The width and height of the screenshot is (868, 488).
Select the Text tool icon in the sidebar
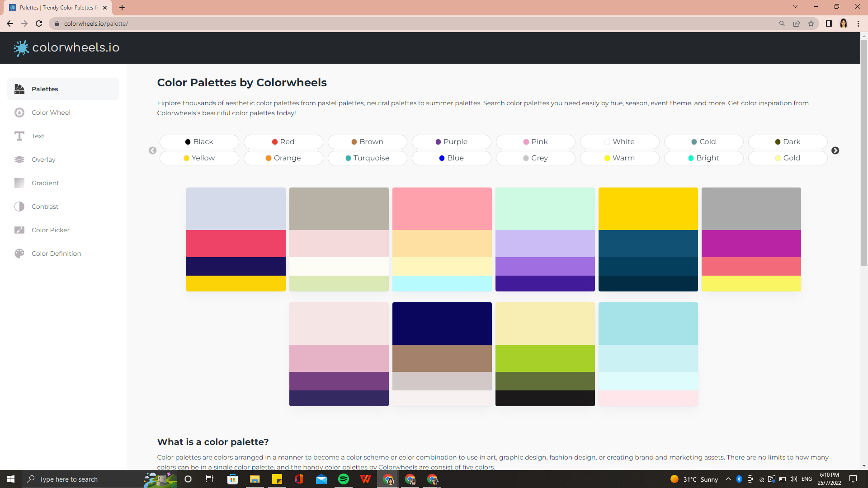click(x=19, y=136)
